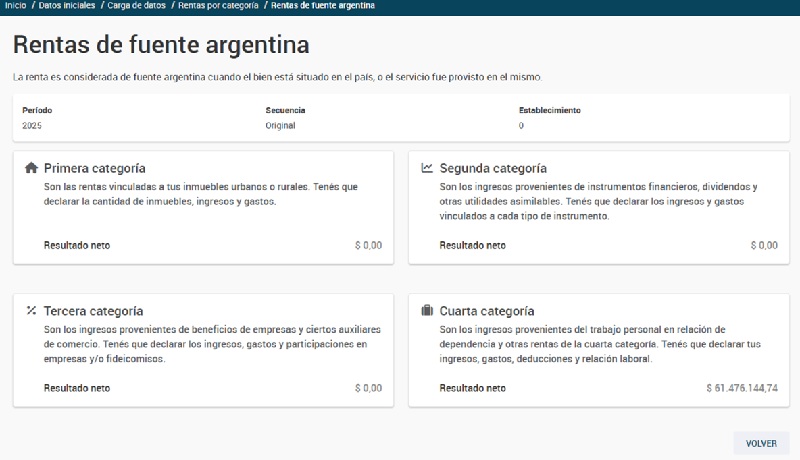Click Segunda categoría's $ 0,00 net result
The width and height of the screenshot is (800, 460).
point(763,245)
